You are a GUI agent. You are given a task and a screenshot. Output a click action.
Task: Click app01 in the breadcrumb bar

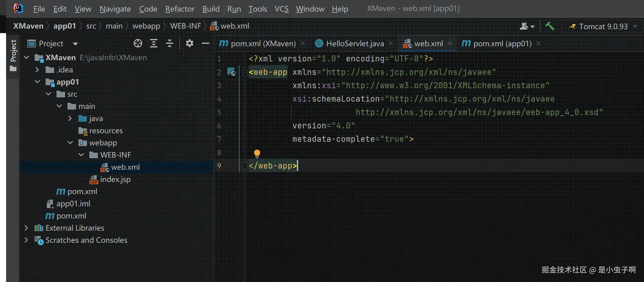pyautogui.click(x=65, y=26)
